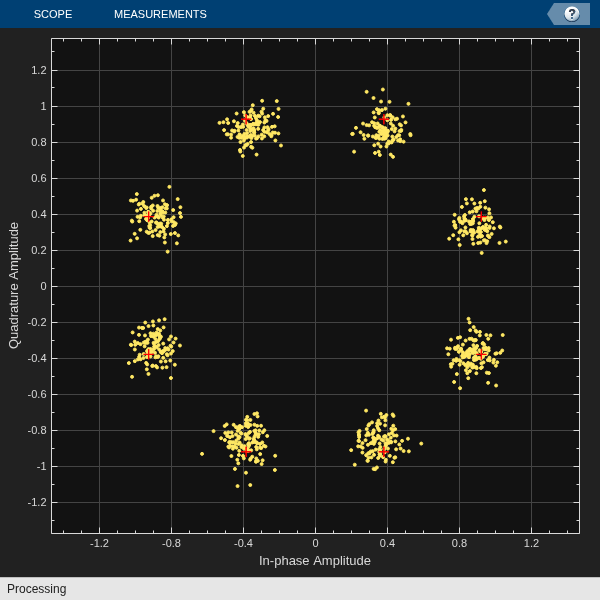Click the -1.2 tick label on in-phase axis
This screenshot has height=600, width=600.
point(99,543)
